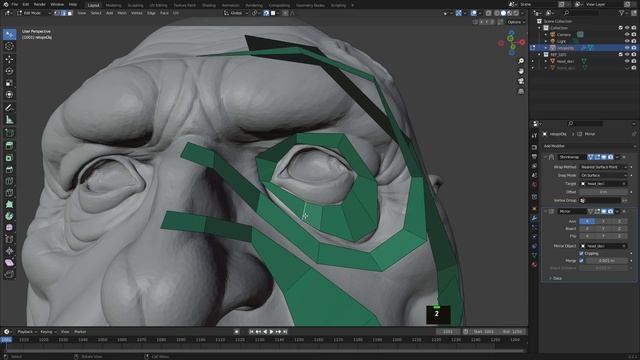Screen dimensions: 640x360
Task: Open the Snap Mode dropdown
Action: click(x=603, y=176)
